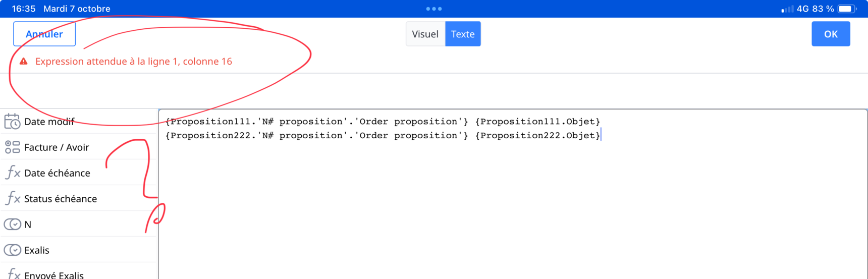Select the Texte editor tab

click(x=463, y=34)
